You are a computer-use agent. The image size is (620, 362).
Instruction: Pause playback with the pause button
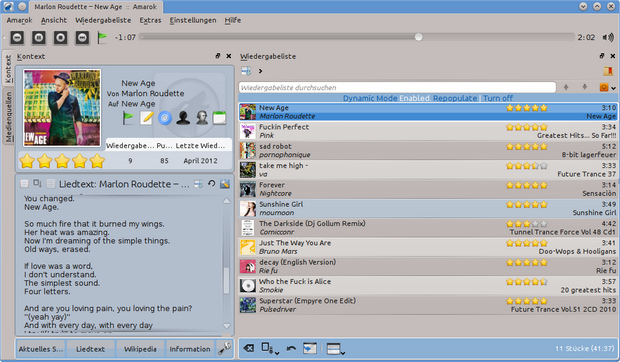(39, 38)
